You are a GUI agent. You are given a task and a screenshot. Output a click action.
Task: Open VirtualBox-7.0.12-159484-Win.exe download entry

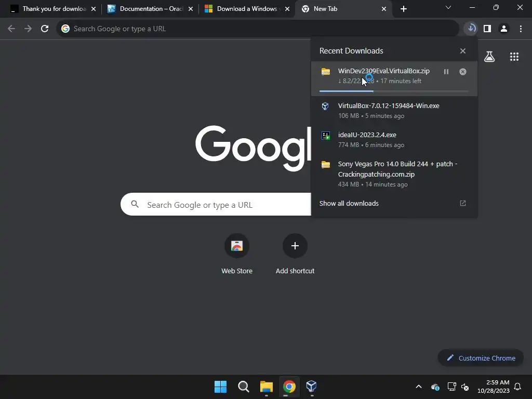click(394, 111)
